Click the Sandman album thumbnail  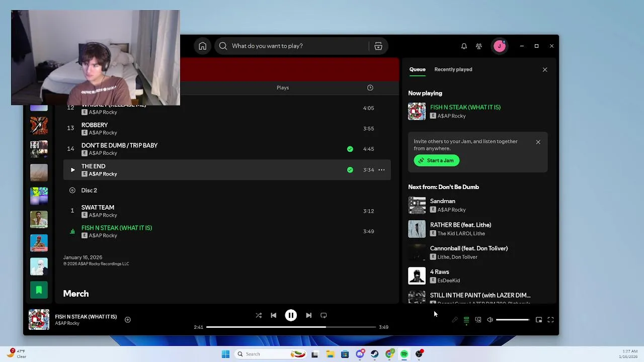click(x=417, y=205)
